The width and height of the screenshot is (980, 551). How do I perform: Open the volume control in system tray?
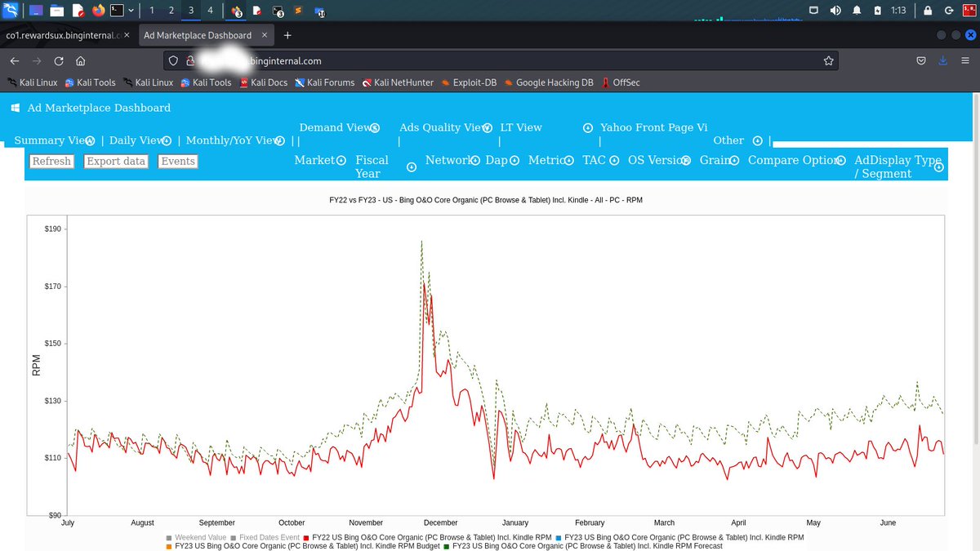click(835, 11)
